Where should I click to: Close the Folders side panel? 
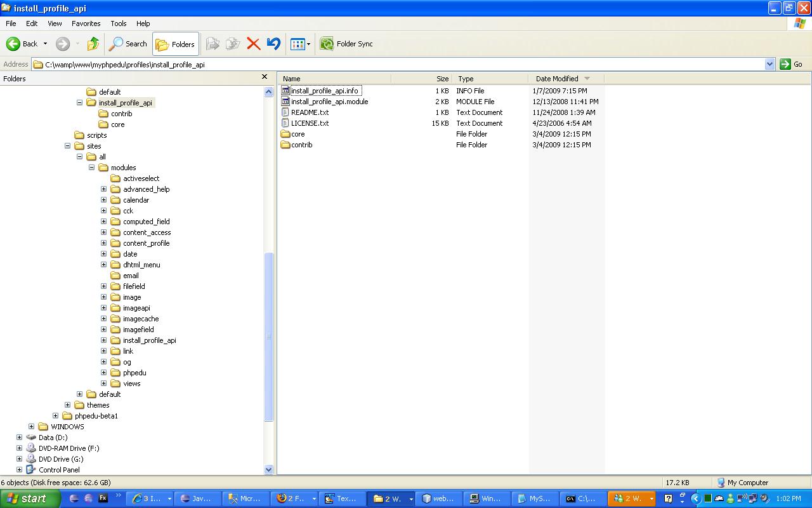point(265,77)
